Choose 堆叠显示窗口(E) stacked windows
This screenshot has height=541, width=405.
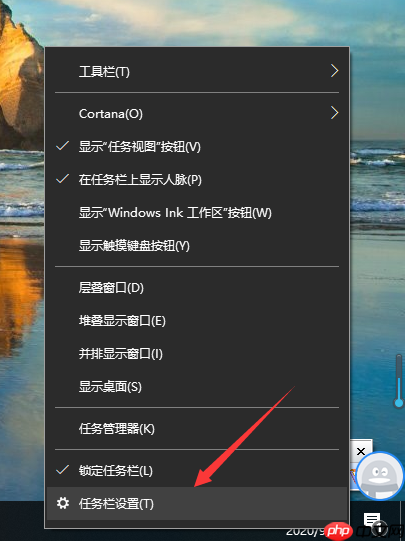[x=197, y=321]
